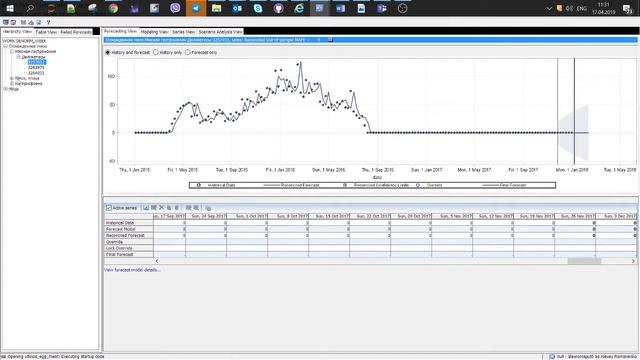Open Microsoft Word from the taskbar

tap(340, 8)
